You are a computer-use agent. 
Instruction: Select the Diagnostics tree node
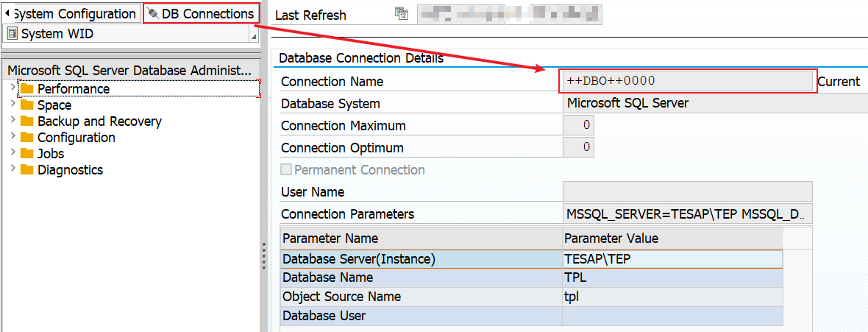[x=71, y=170]
